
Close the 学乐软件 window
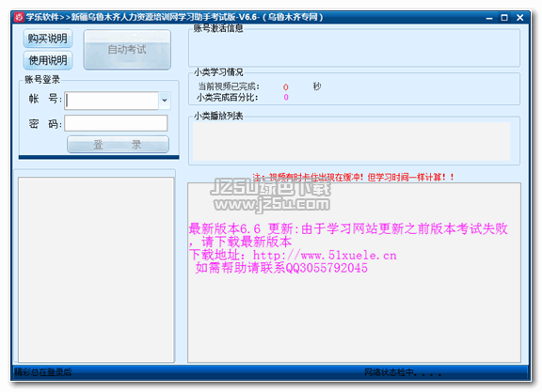tap(519, 18)
